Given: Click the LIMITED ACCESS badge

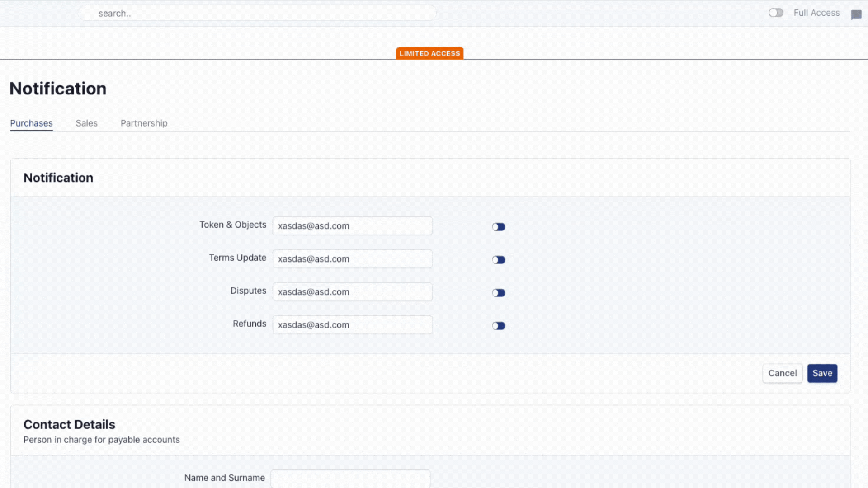Looking at the screenshot, I should pyautogui.click(x=429, y=53).
